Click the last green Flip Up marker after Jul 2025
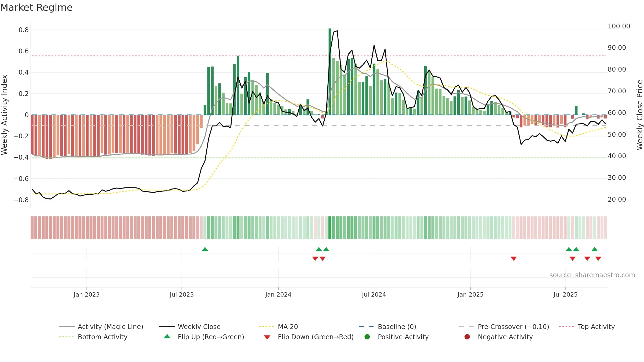 point(595,249)
